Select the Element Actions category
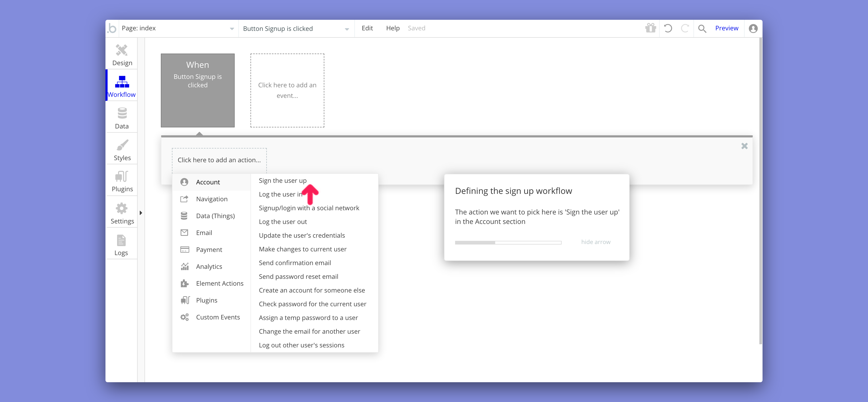868x402 pixels. pyautogui.click(x=212, y=283)
